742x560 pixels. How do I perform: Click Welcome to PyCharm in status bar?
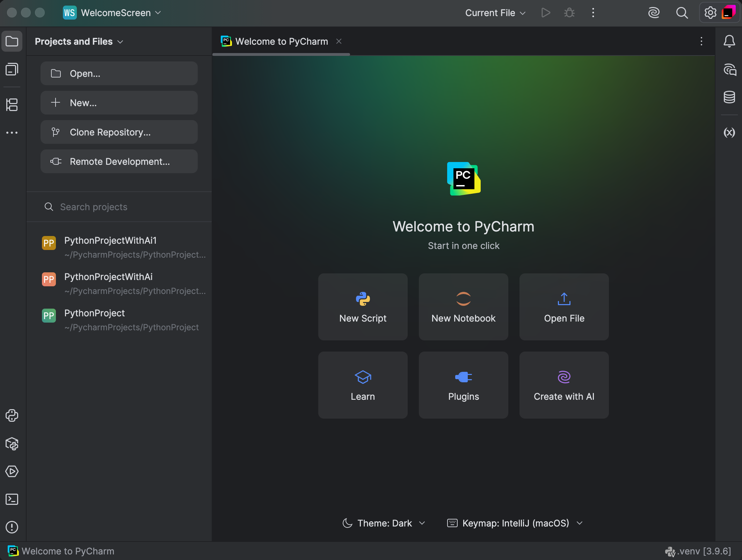(61, 551)
